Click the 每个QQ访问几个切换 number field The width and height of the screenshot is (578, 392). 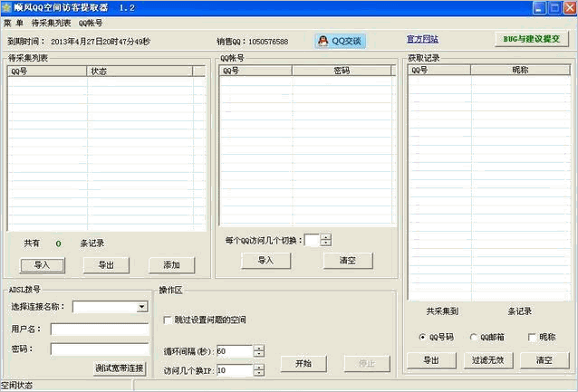(x=312, y=240)
